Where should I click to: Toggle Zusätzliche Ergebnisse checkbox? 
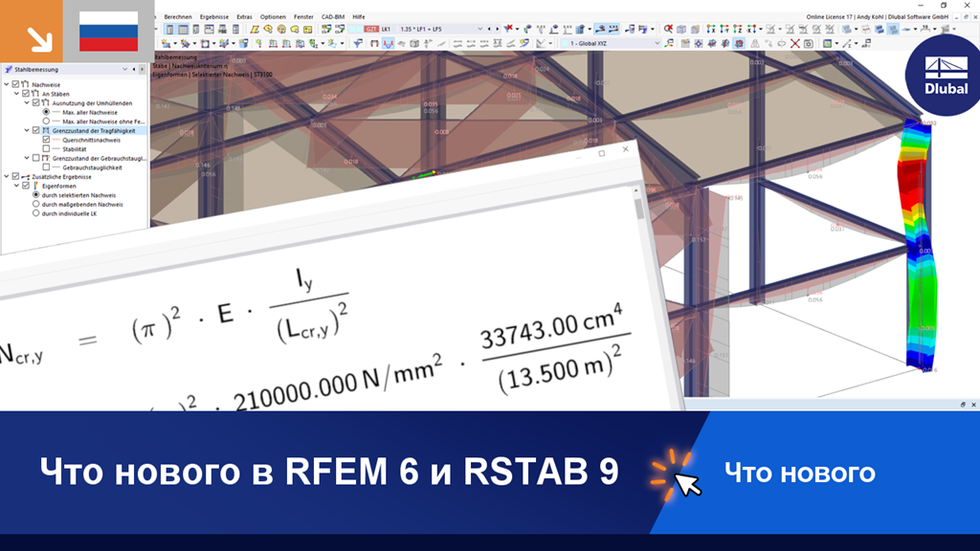(15, 177)
